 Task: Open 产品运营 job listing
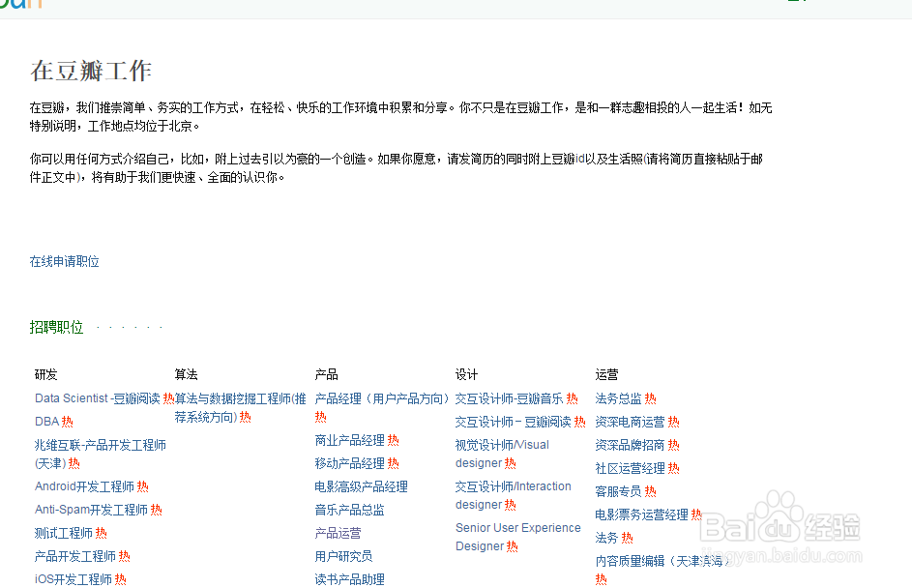point(338,533)
